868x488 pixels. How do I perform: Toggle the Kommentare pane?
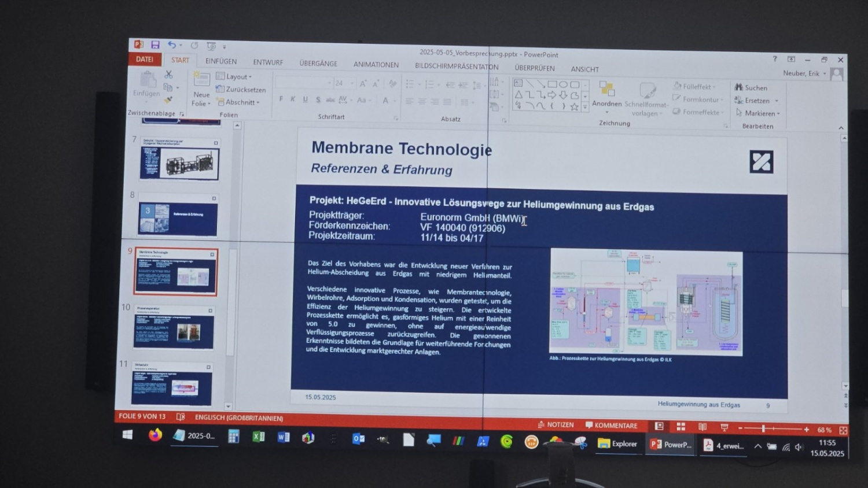point(611,426)
